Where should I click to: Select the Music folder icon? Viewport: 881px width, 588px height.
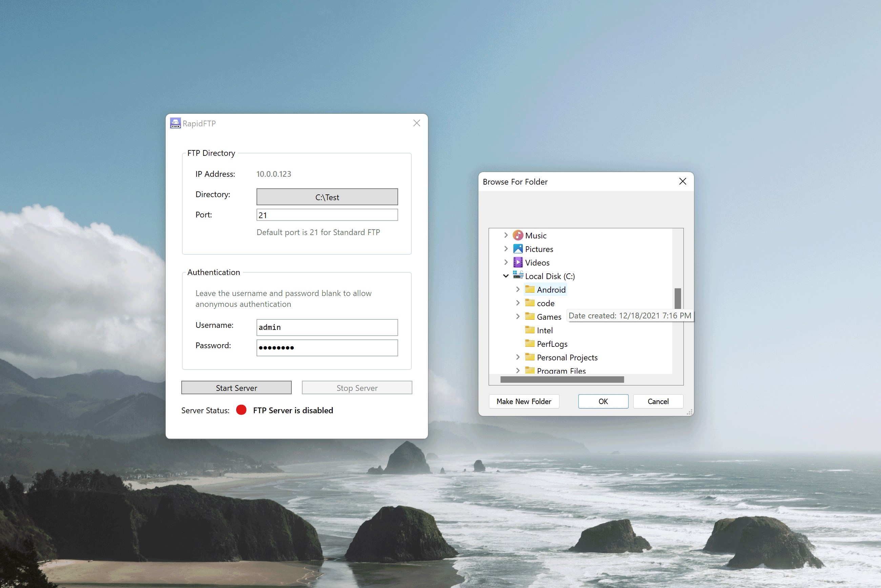pos(517,235)
